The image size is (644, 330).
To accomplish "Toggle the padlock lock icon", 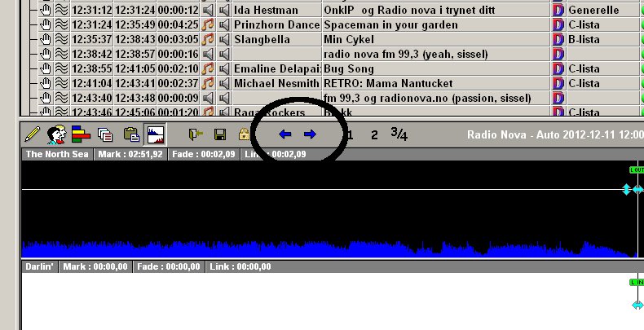I will click(x=244, y=134).
